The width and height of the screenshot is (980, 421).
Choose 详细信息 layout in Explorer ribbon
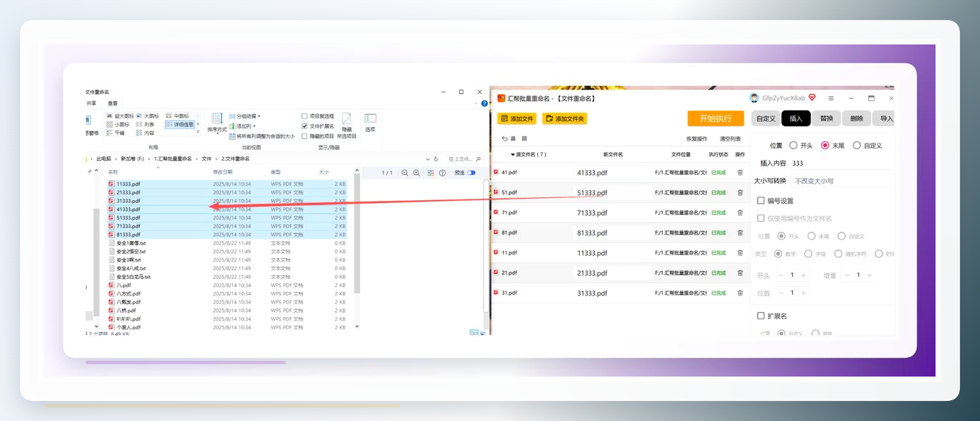coord(180,125)
